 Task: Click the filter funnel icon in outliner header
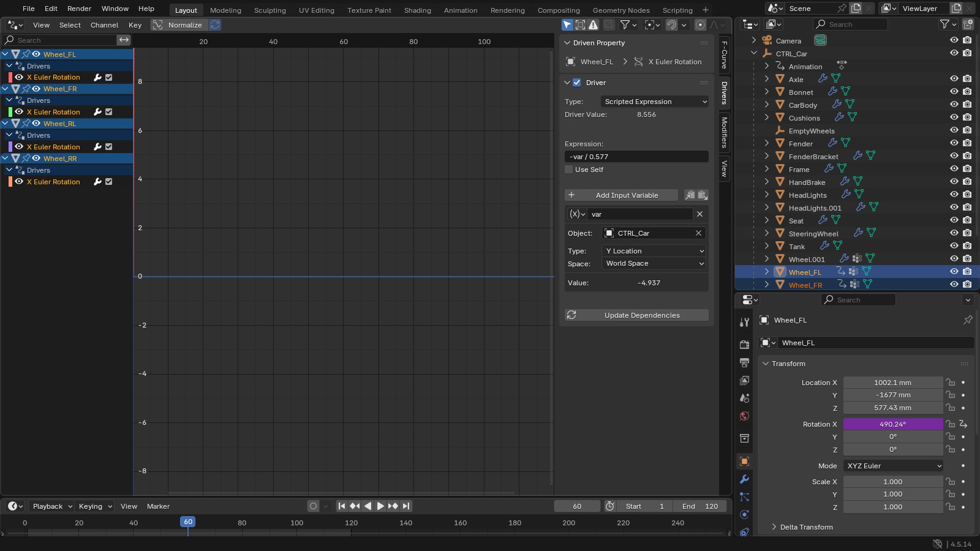(x=944, y=24)
